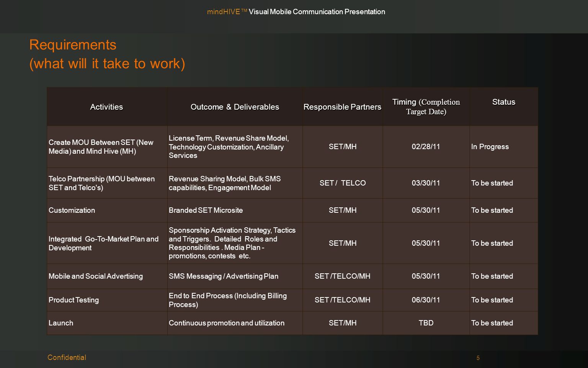This screenshot has width=588, height=368.
Task: Select the 'Product Testing' activity cell
Action: 107,300
